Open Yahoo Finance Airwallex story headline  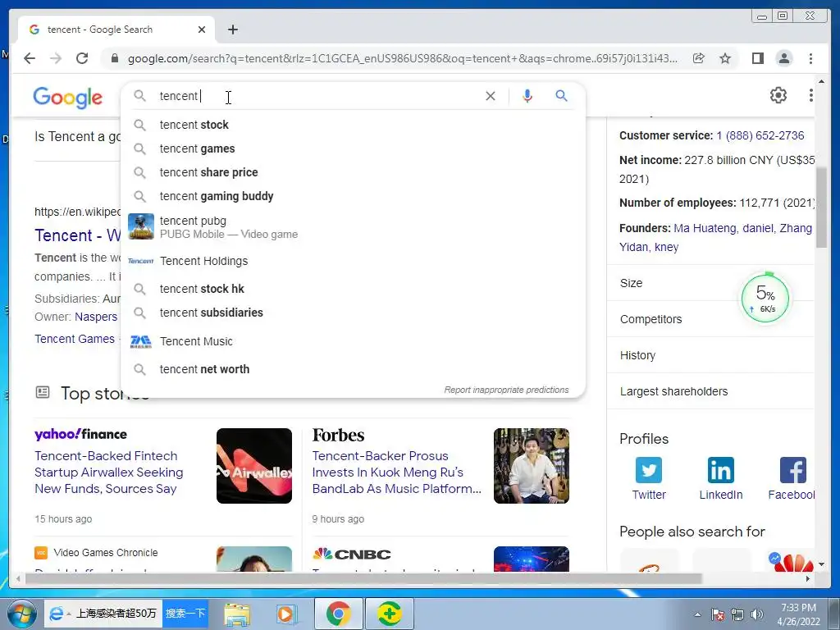pos(109,472)
